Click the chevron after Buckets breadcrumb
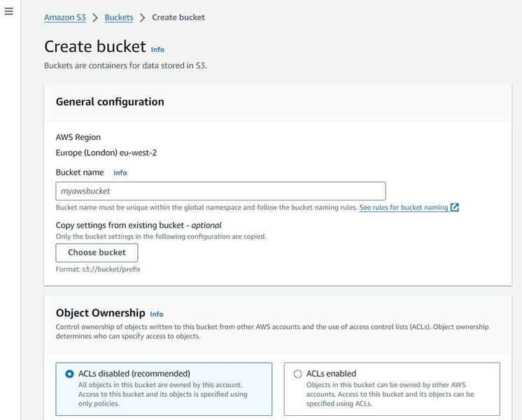The image size is (522, 420). 142,17
